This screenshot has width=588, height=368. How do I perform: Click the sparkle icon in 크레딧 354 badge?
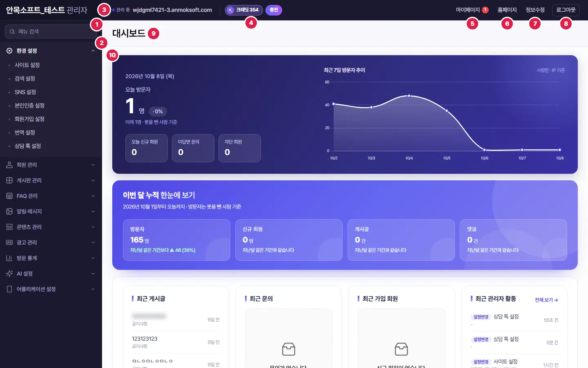230,10
